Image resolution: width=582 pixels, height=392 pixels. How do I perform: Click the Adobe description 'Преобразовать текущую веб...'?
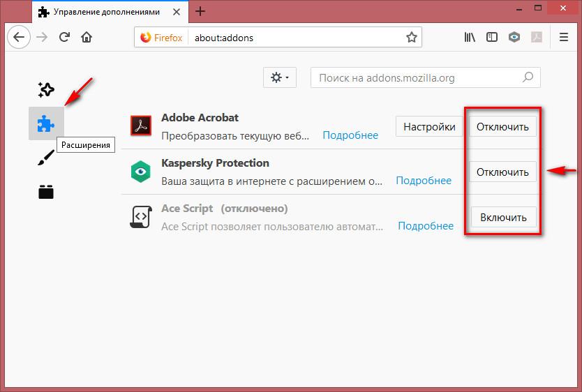coord(235,136)
